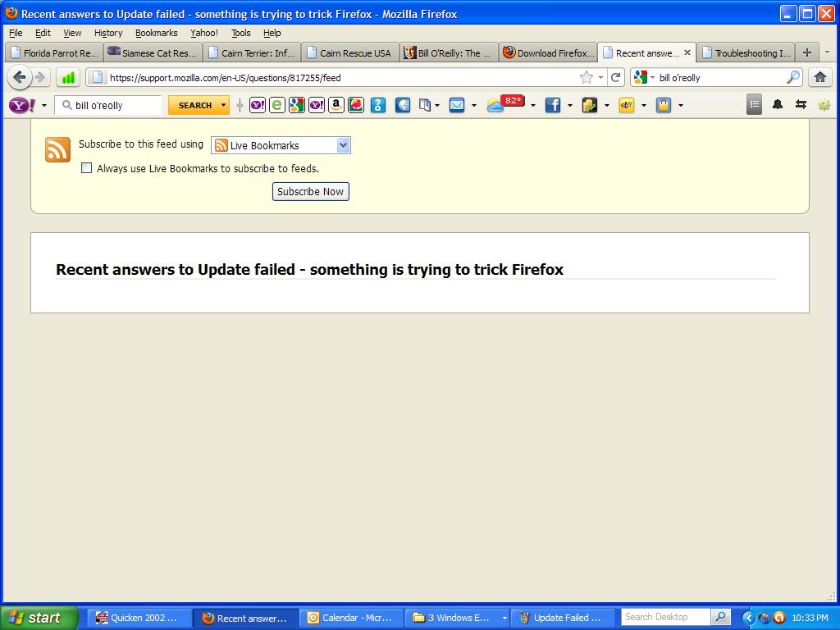Viewport: 840px width, 630px height.
Task: Click the search magnifier in search box
Action: click(793, 78)
